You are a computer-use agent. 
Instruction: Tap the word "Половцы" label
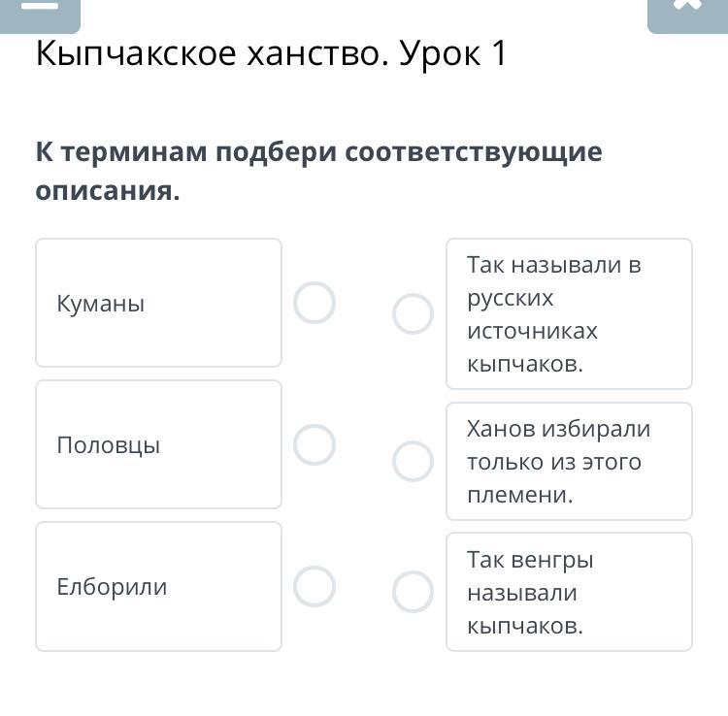108,445
